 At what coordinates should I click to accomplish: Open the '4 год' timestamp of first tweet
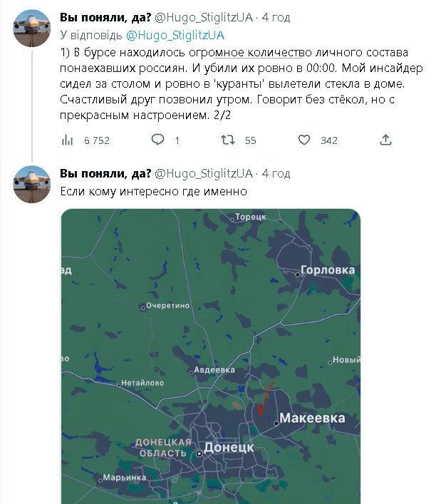pos(276,17)
